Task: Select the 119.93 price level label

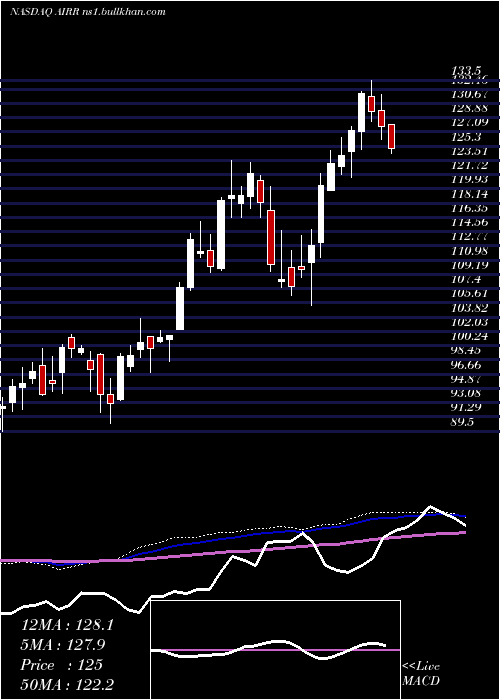Action: (x=470, y=180)
